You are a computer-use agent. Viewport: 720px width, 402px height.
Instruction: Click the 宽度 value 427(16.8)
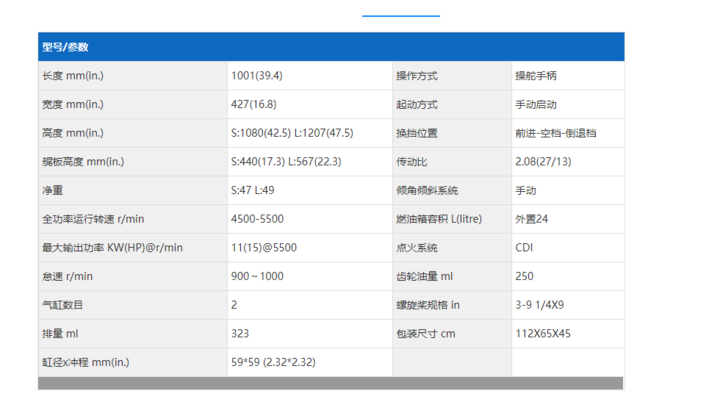(x=253, y=104)
